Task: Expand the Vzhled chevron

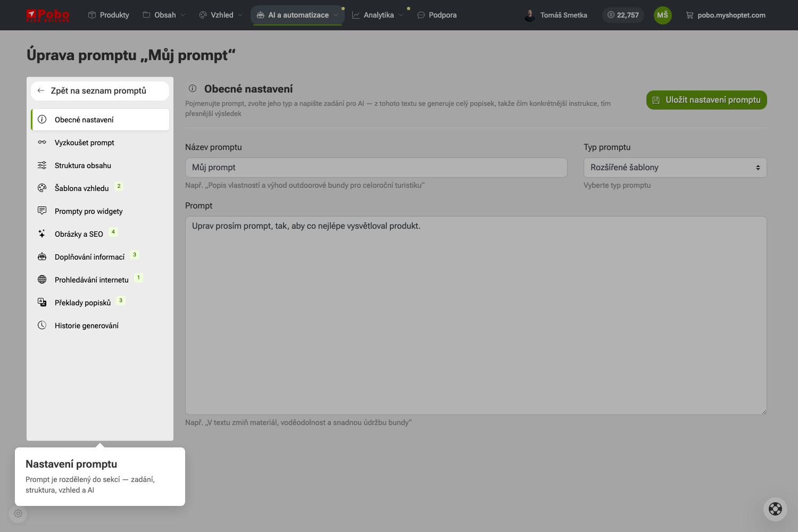Action: [240, 15]
